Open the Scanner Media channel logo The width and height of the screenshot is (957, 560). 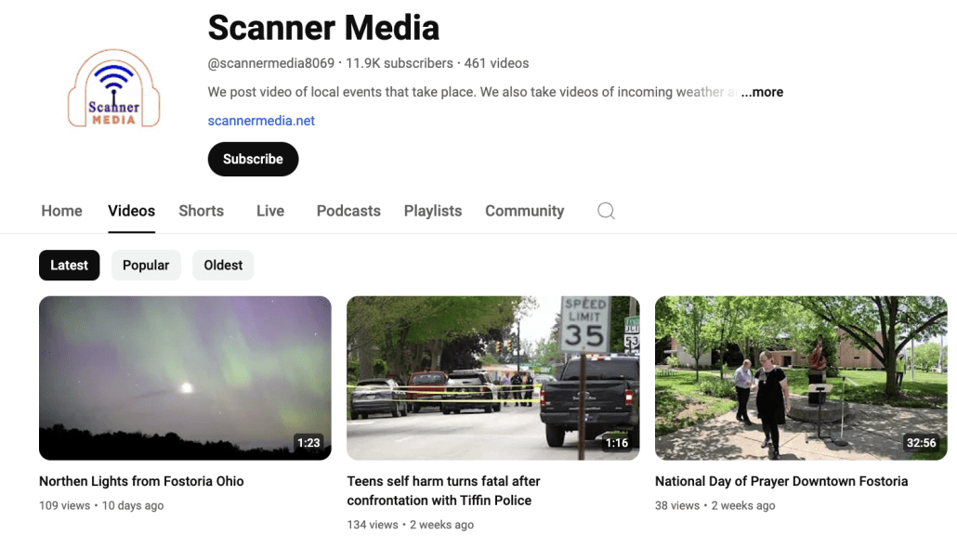tap(113, 88)
